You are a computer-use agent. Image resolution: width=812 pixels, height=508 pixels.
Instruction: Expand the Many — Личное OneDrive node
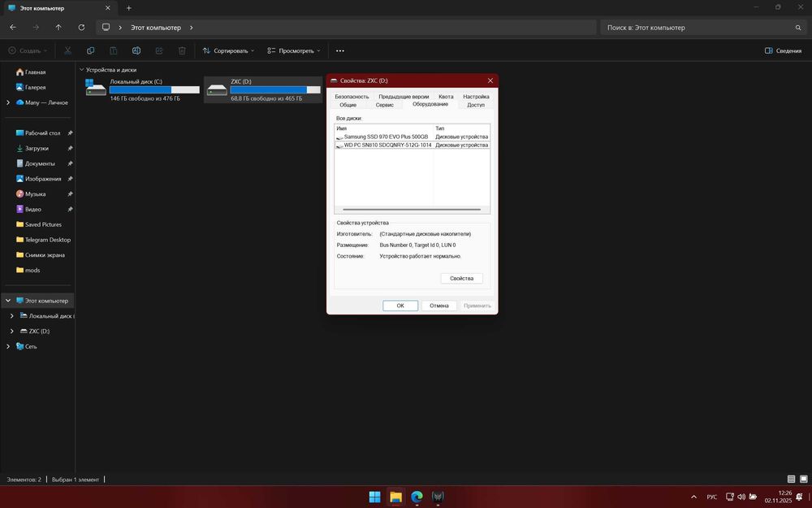point(8,102)
